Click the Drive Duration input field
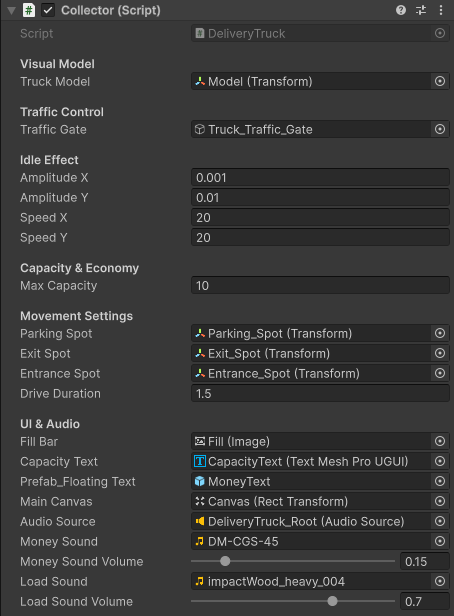Viewport: 454px width, 616px height. point(320,394)
